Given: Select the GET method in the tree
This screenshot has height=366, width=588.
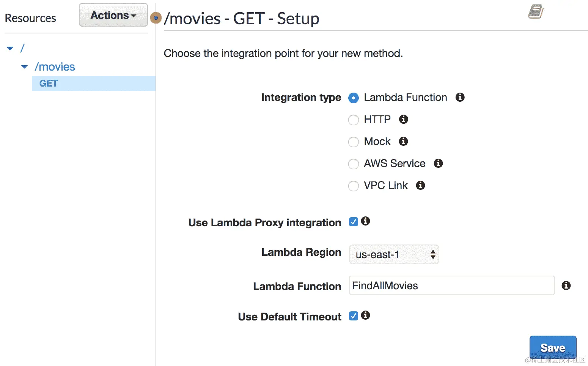Looking at the screenshot, I should tap(49, 84).
